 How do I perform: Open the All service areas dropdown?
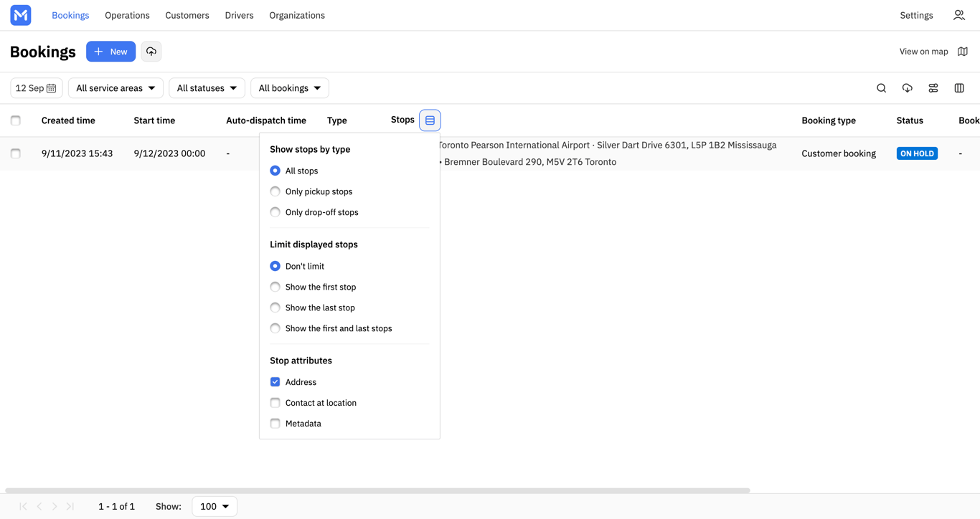[116, 88]
